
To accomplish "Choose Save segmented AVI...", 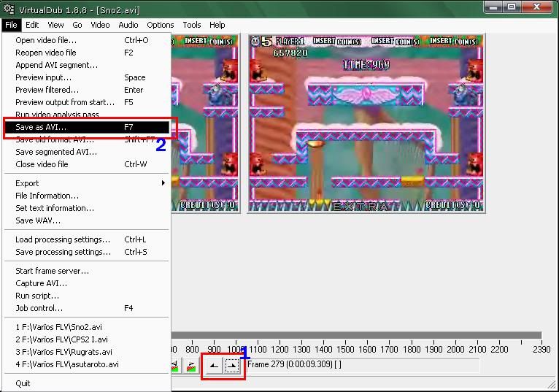I will pyautogui.click(x=86, y=152).
